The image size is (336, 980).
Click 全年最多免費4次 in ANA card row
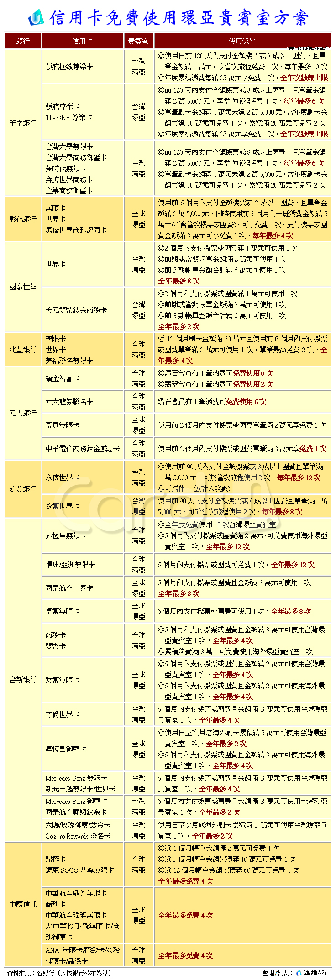(x=185, y=955)
